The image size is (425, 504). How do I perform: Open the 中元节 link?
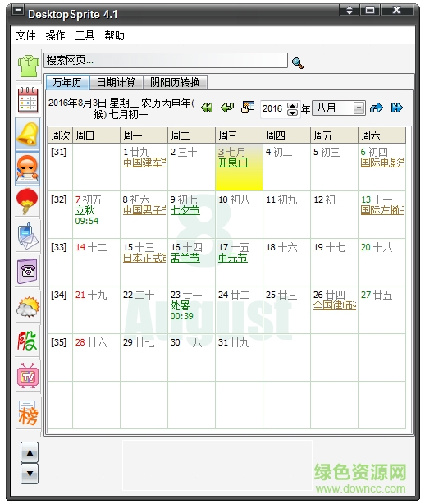[x=233, y=258]
